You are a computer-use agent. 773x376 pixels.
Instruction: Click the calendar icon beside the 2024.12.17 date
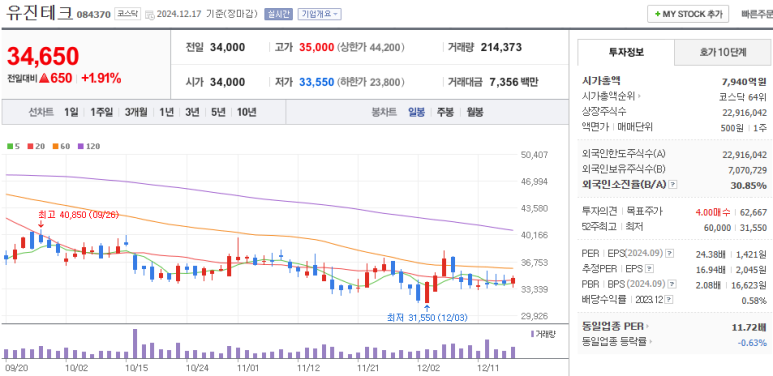pyautogui.click(x=150, y=14)
